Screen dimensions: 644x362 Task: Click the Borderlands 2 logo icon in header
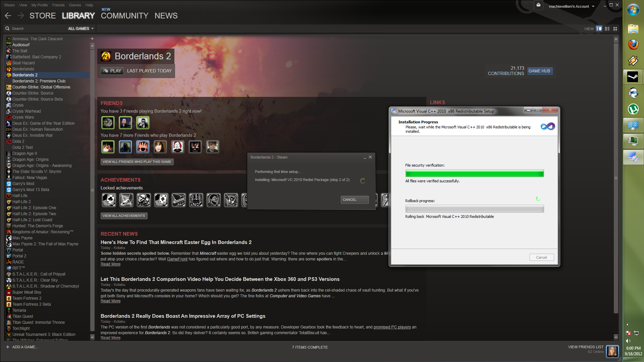(x=106, y=56)
